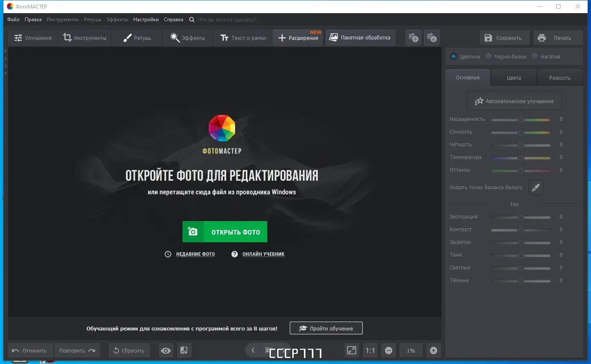591x364 pixels.
Task: Select the Черно-белое radio button
Action: tap(488, 56)
